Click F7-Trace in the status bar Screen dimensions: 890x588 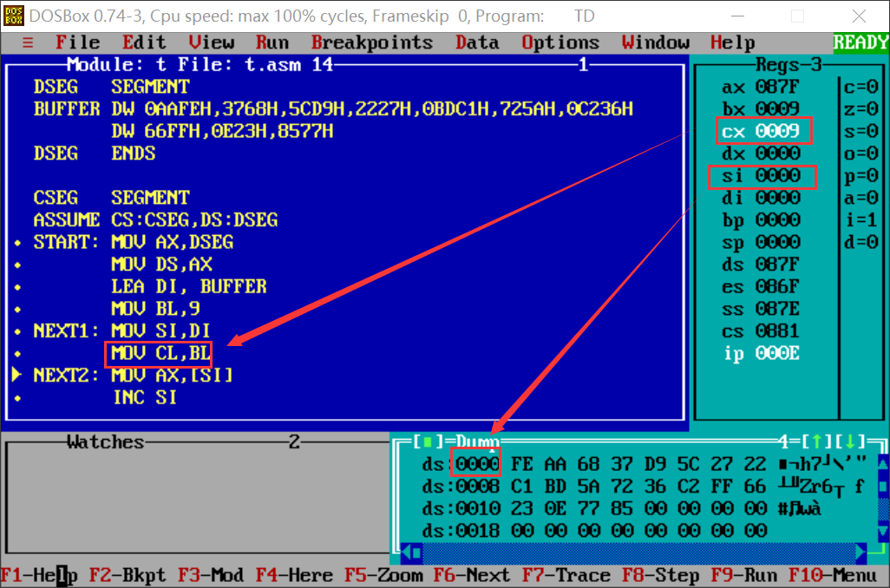566,576
